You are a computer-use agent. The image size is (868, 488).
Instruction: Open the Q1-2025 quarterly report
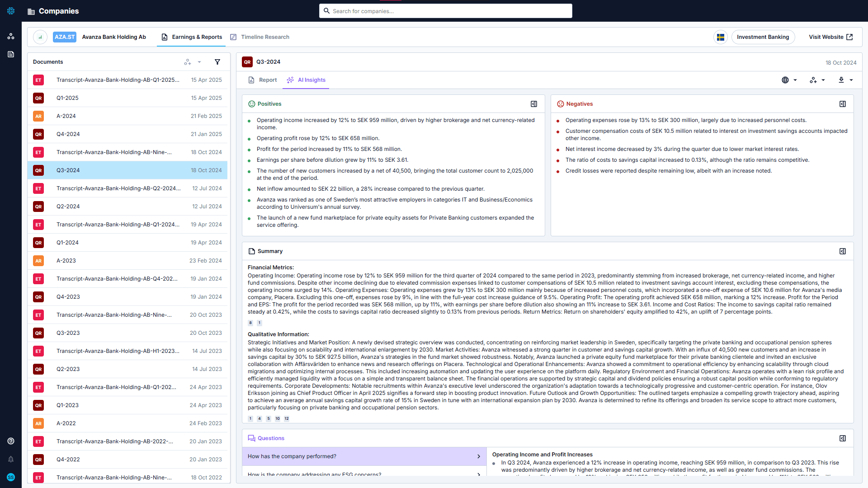127,98
